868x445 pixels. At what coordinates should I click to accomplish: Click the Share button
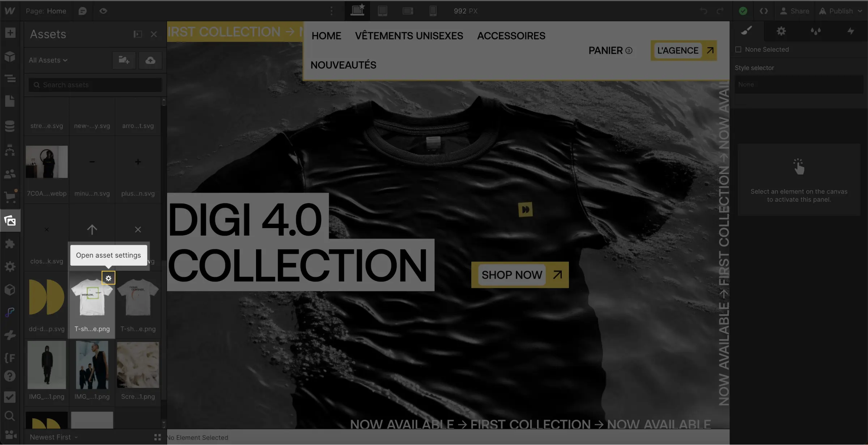pos(795,10)
